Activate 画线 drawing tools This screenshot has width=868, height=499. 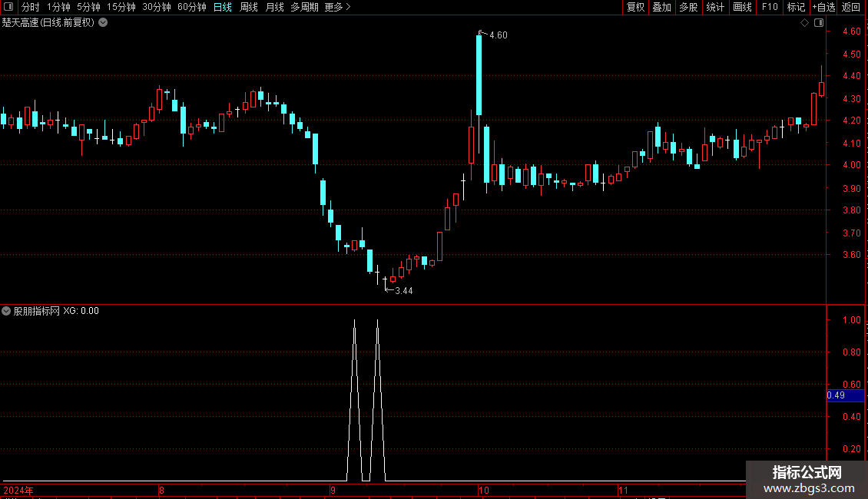point(742,7)
